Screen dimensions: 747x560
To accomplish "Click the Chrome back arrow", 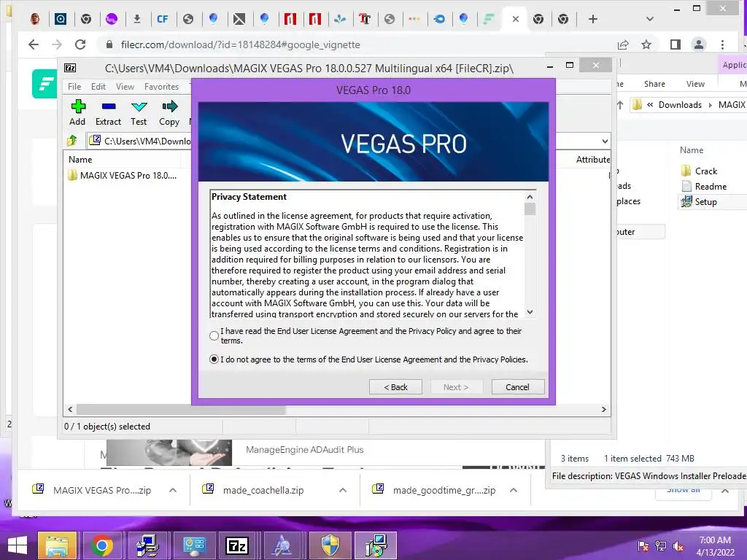I will point(34,44).
